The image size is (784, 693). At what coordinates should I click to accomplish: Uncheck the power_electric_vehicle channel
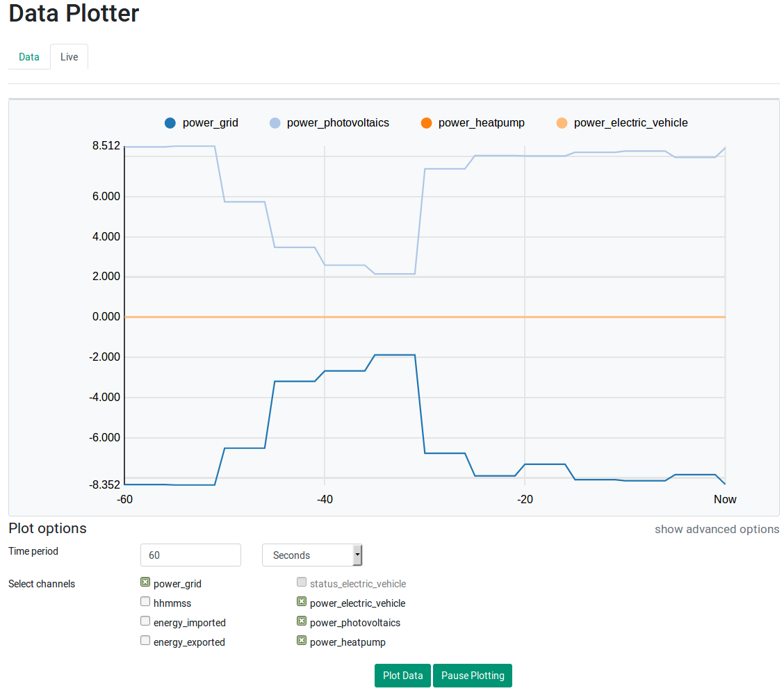[x=302, y=601]
